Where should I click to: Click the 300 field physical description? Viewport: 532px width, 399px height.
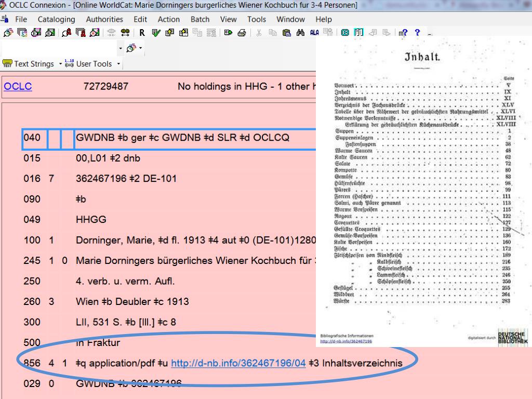pyautogui.click(x=126, y=322)
